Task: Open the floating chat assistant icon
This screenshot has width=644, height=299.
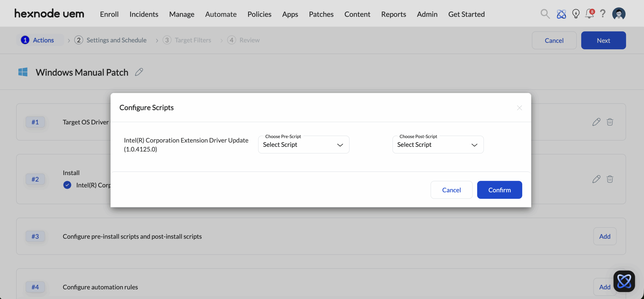Action: coord(624,281)
